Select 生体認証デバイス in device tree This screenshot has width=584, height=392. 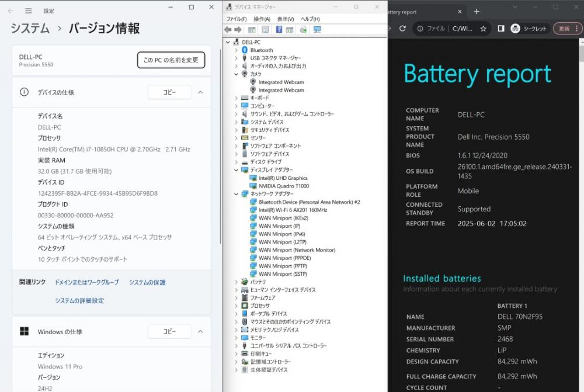(x=269, y=370)
